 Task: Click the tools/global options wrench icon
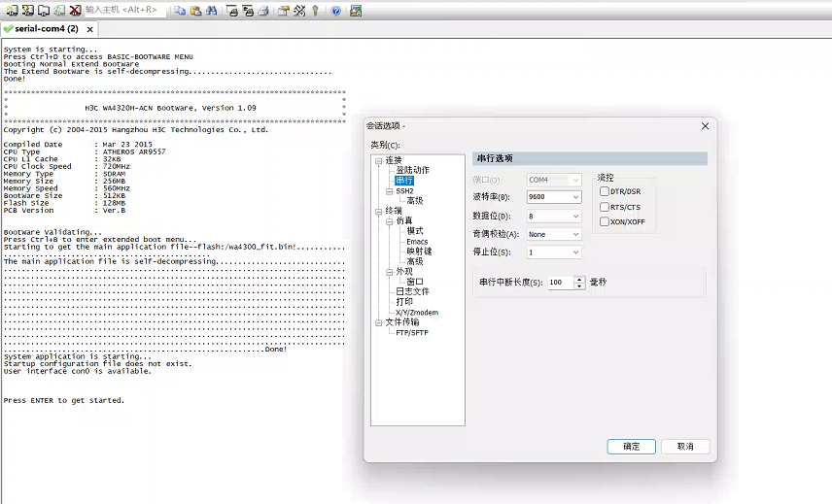299,11
